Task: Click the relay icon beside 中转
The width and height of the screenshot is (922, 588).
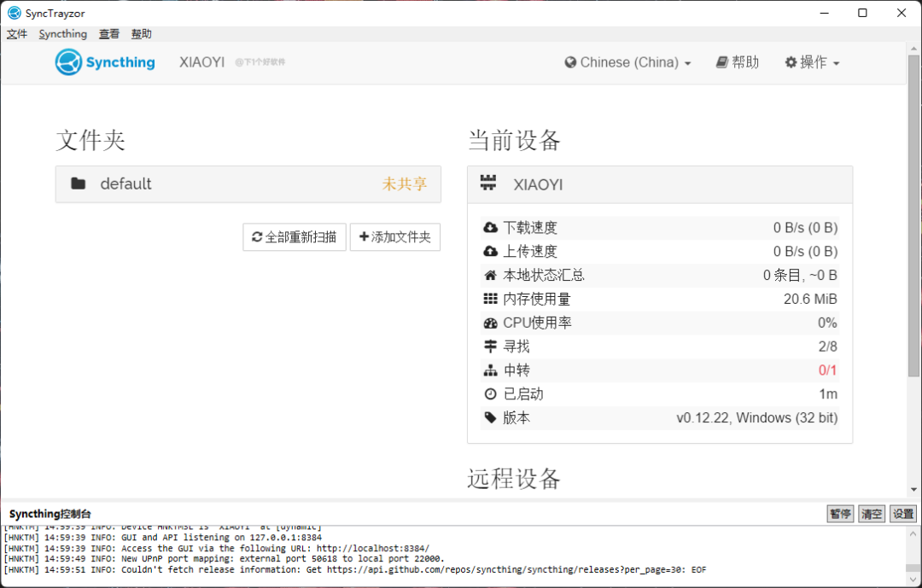Action: coord(491,370)
